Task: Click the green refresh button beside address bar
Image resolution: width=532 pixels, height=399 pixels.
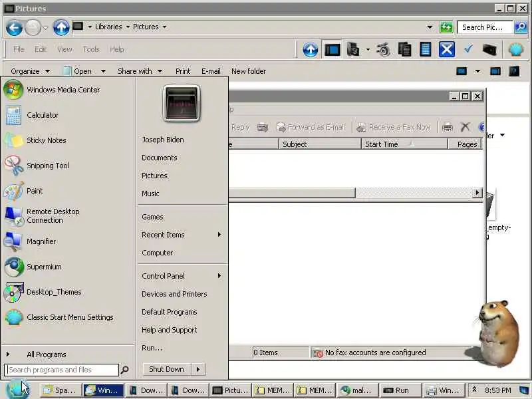Action: (446, 27)
